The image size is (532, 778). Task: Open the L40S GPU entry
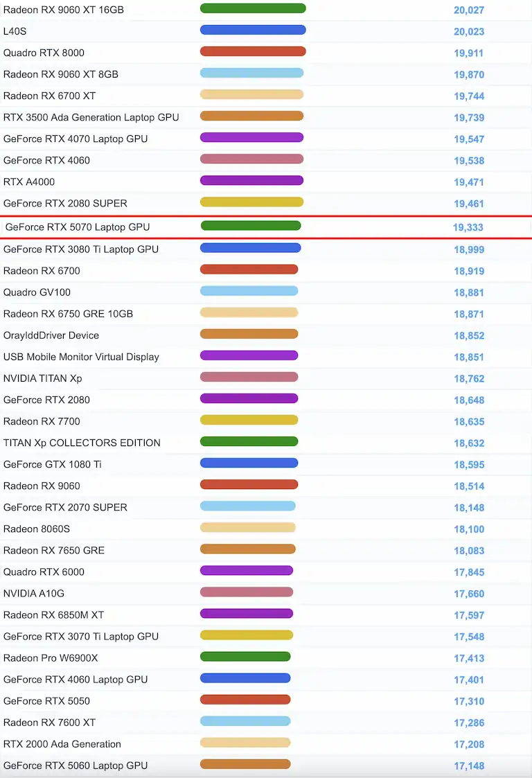point(15,31)
